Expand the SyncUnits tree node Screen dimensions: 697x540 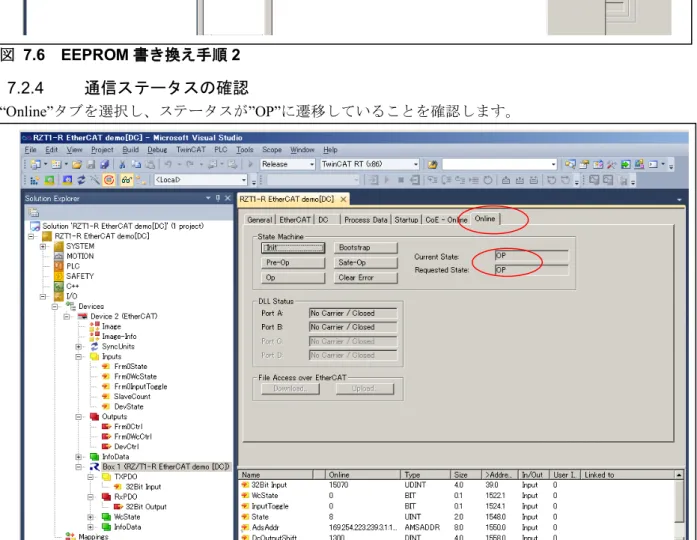79,347
